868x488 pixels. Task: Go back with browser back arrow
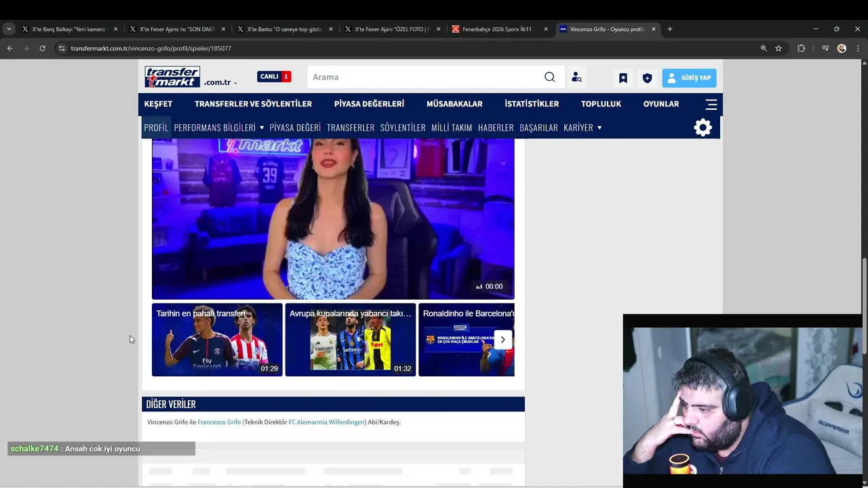[9, 48]
